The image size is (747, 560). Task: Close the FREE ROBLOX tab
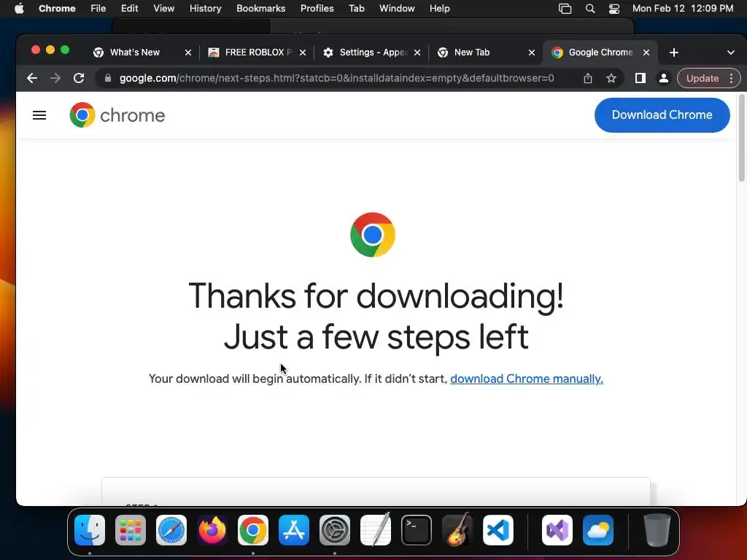(303, 52)
